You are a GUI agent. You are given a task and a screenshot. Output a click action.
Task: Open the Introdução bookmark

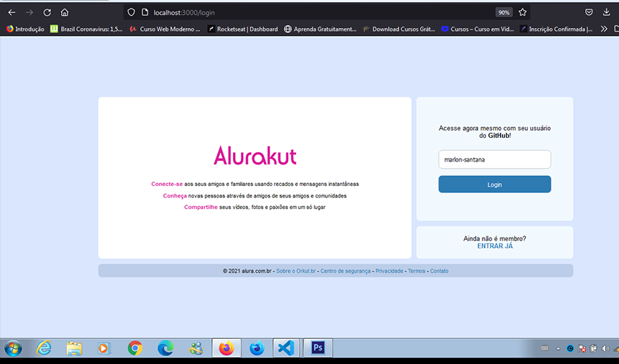tap(25, 29)
